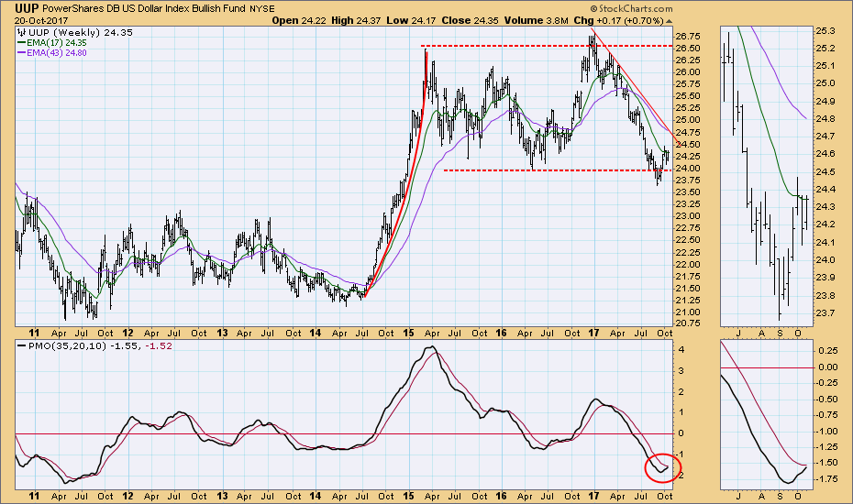Click the NYSE exchange label
The image size is (853, 504).
point(262,8)
